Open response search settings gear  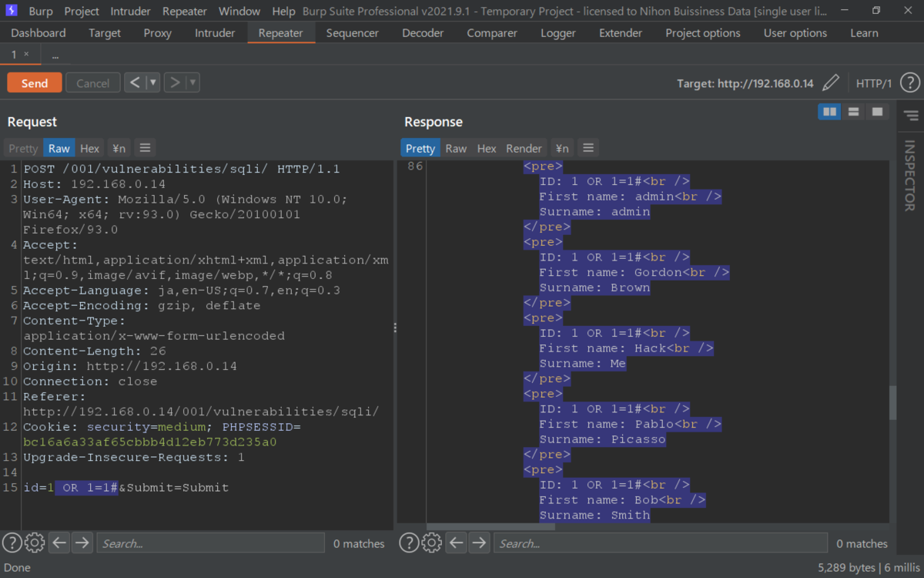[x=432, y=543]
